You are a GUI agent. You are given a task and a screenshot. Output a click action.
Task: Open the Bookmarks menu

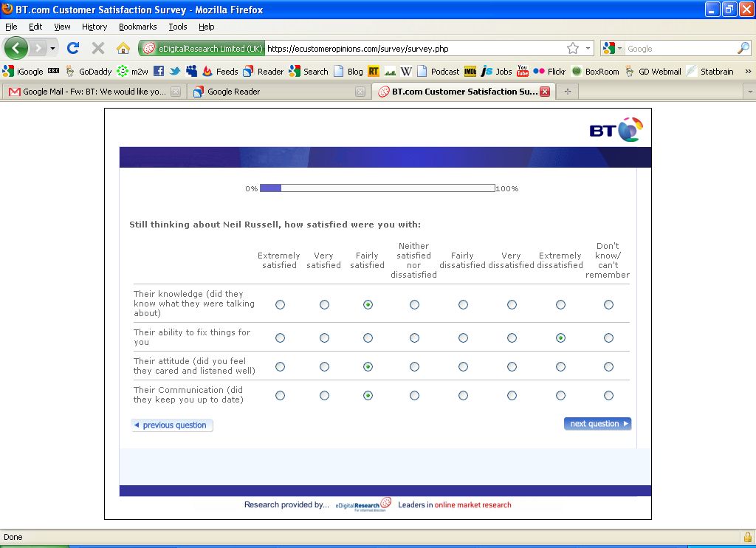[x=137, y=27]
